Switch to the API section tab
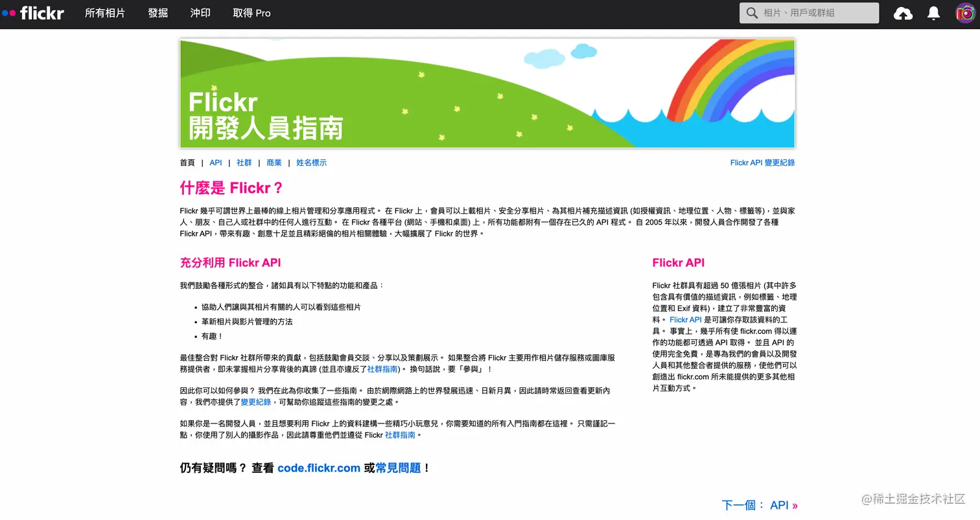The image size is (980, 520). (x=215, y=162)
